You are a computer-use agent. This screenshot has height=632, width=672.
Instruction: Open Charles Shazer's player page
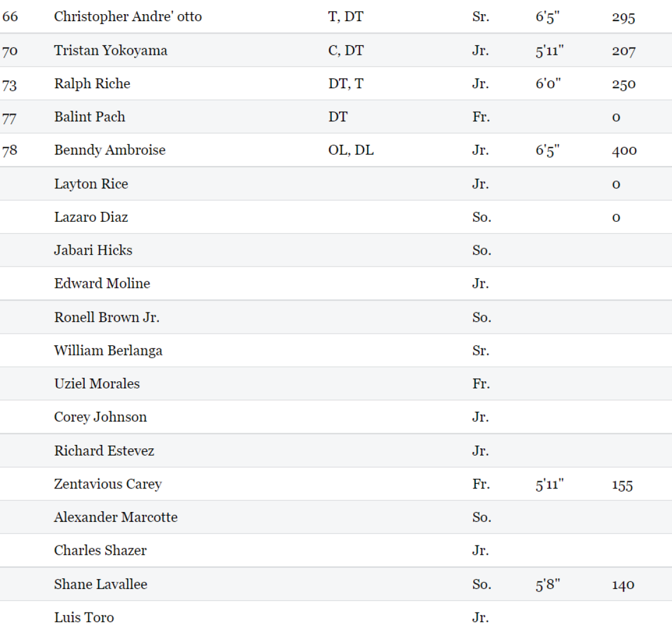100,551
